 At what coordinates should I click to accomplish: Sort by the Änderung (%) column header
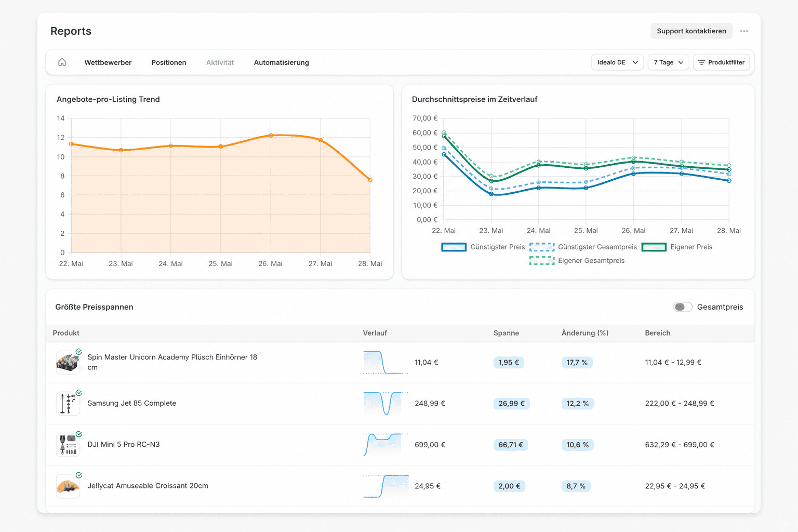[585, 333]
